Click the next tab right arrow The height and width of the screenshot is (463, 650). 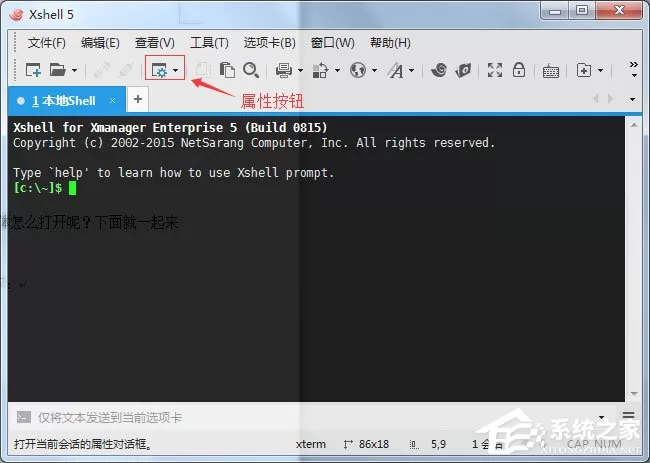(x=610, y=99)
